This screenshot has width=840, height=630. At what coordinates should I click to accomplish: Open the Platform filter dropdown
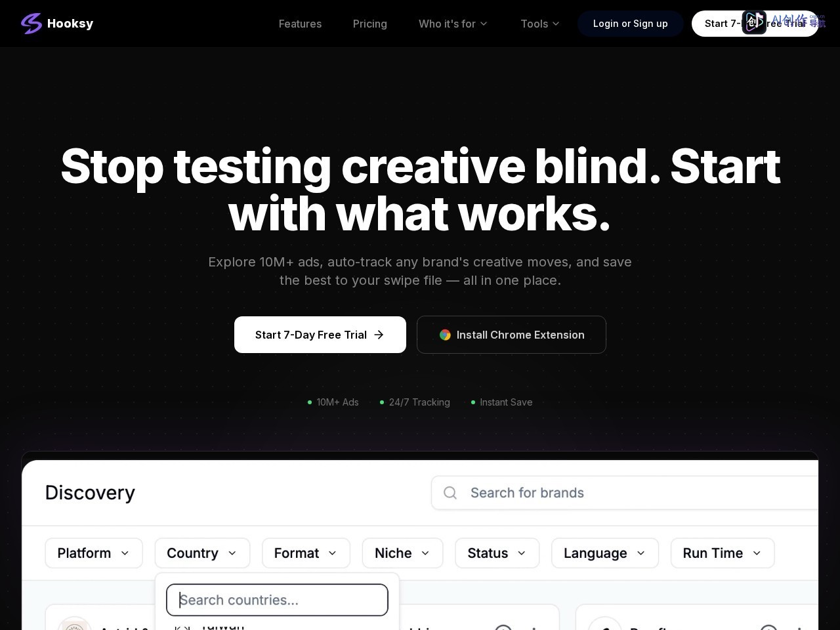(x=94, y=553)
